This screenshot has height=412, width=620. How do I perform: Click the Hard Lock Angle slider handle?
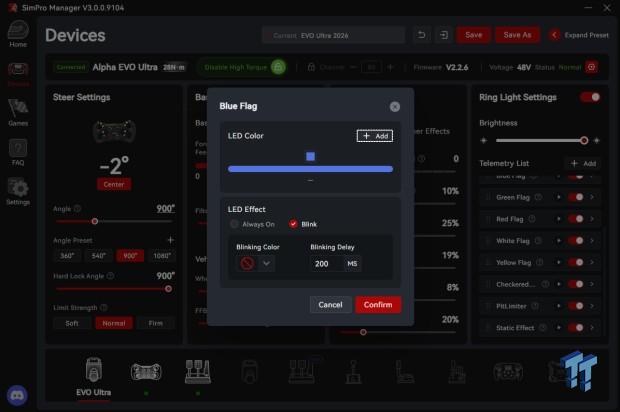coord(168,289)
